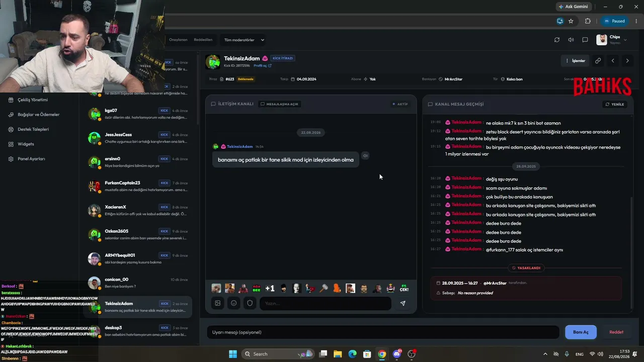
Task: Select the ARMYbequit01 appeal in list
Action: point(138,259)
